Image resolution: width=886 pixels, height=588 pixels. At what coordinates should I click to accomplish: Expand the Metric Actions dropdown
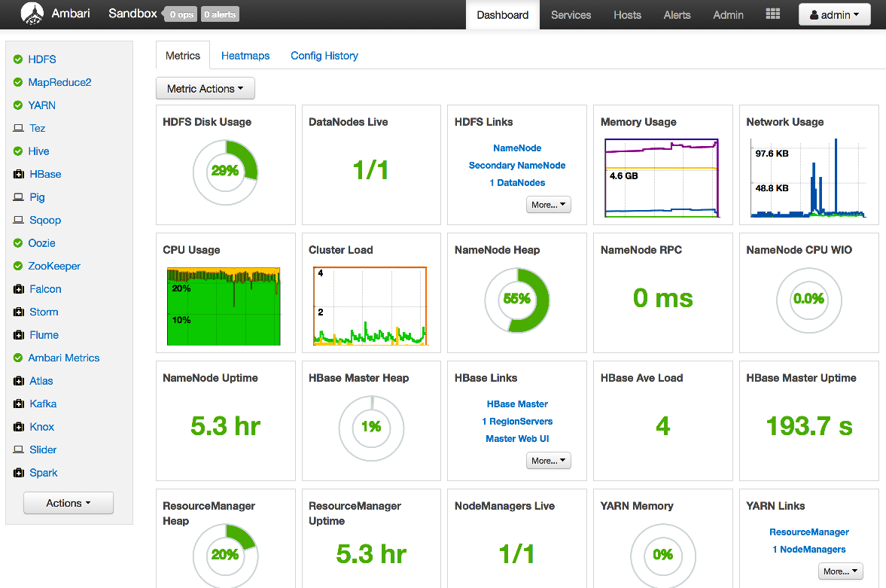[205, 89]
